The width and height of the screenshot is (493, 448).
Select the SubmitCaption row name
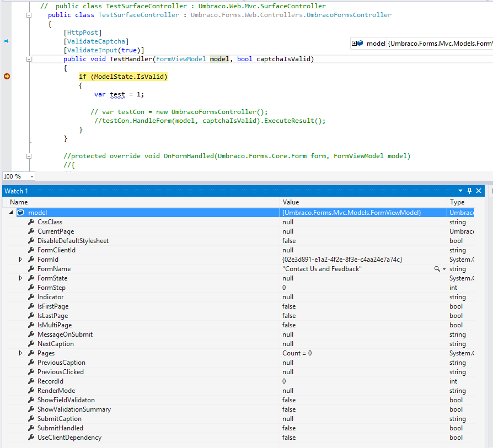click(60, 419)
